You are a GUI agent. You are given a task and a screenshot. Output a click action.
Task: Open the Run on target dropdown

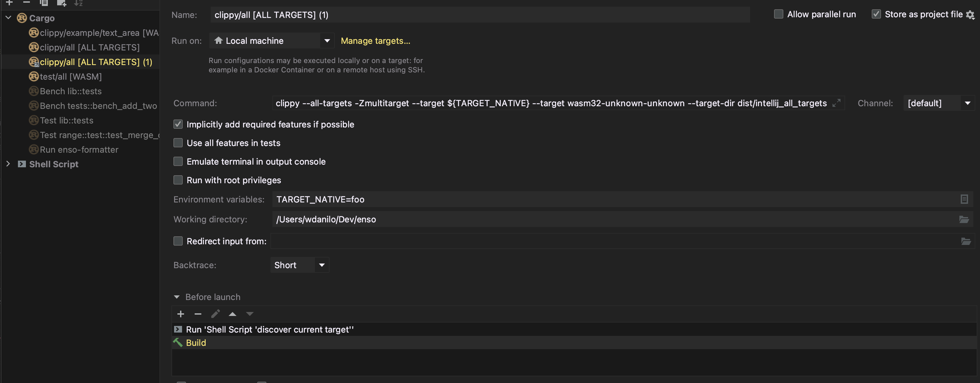coord(327,40)
